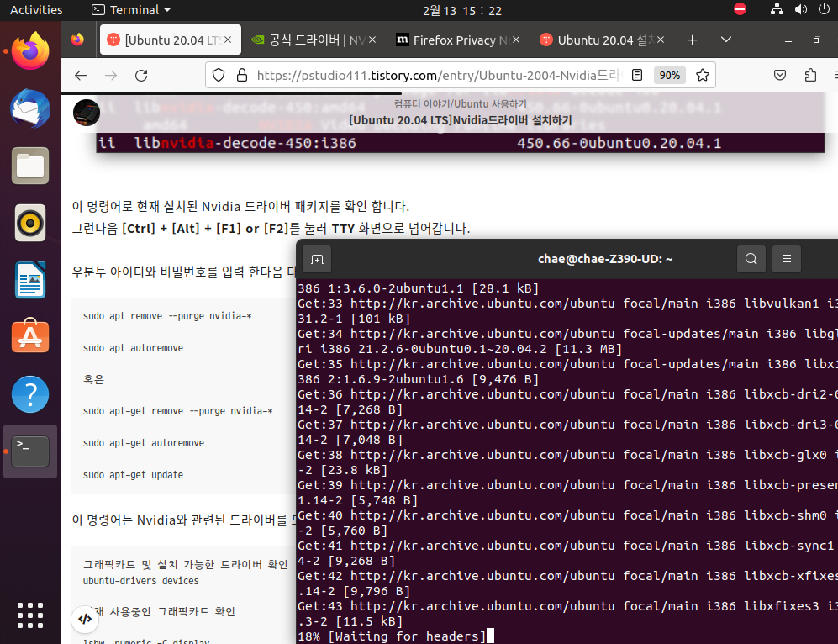List all tabs with the chevron button
838x644 pixels.
[x=725, y=40]
